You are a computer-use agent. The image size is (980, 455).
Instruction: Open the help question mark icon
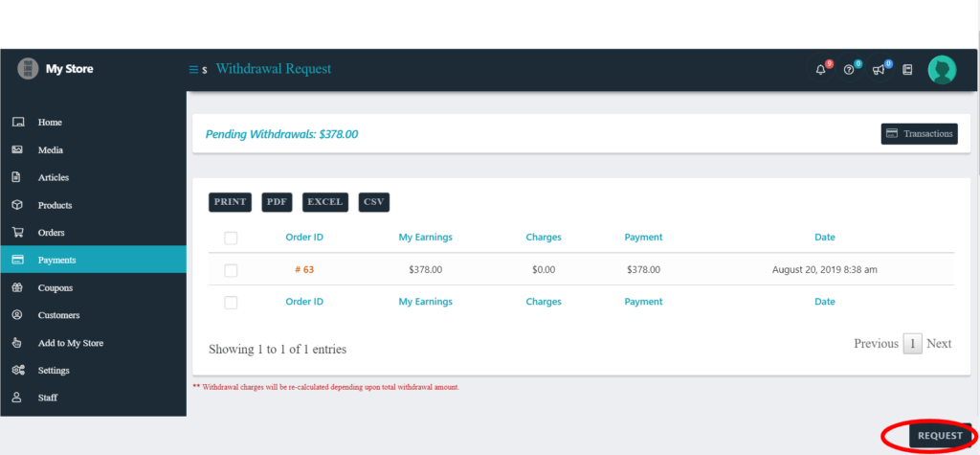pyautogui.click(x=848, y=70)
